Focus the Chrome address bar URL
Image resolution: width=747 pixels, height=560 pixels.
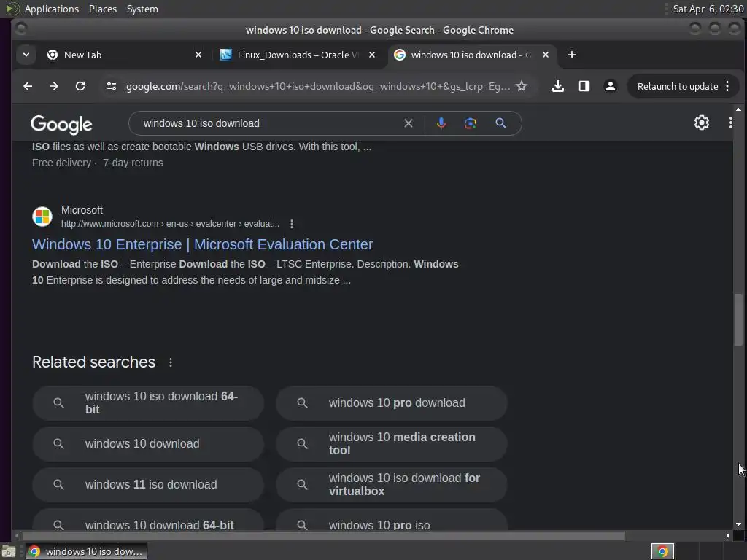click(318, 86)
